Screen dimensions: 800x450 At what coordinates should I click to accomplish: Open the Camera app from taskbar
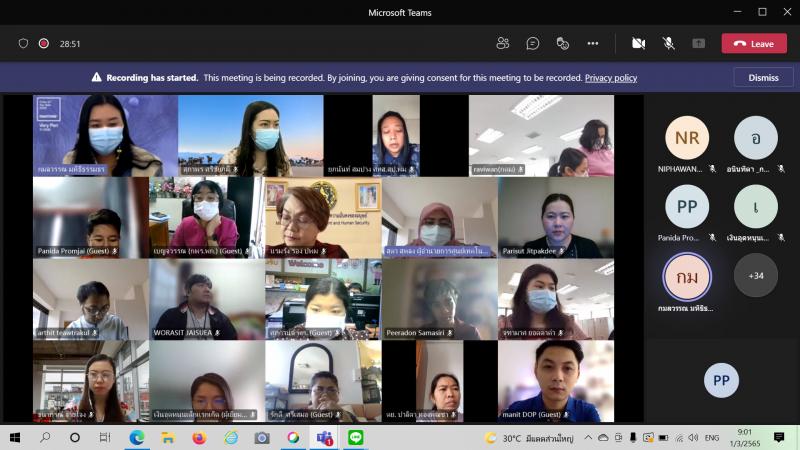(262, 437)
